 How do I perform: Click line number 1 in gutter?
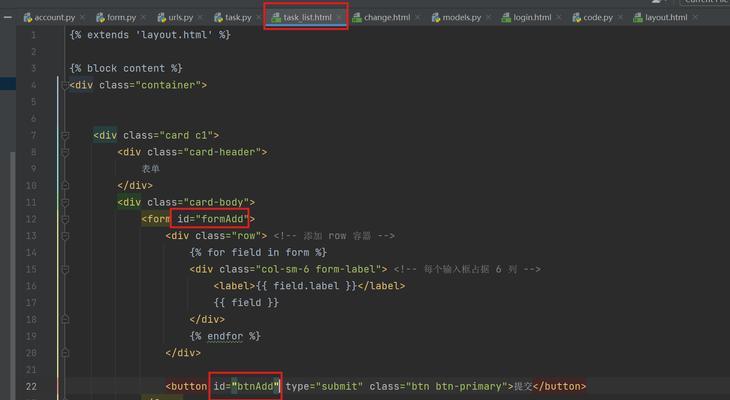34,35
